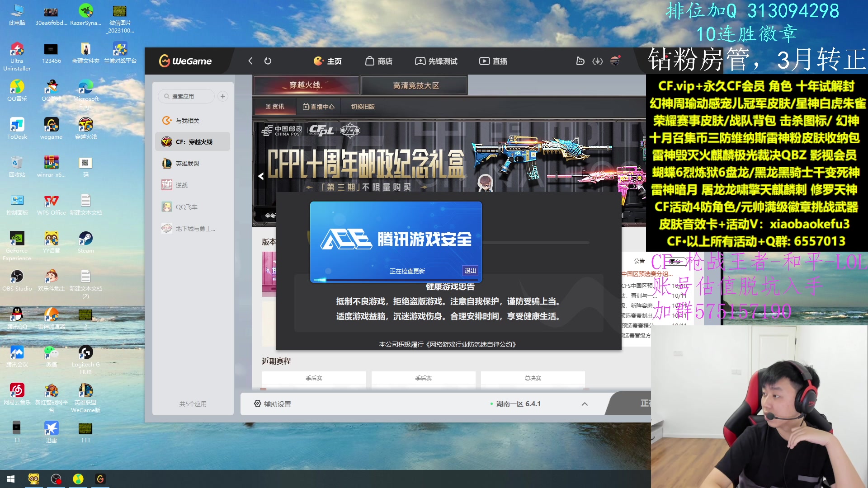Screen dimensions: 868x488
Task: Select QQ飞车 in the sidebar
Action: (193, 207)
